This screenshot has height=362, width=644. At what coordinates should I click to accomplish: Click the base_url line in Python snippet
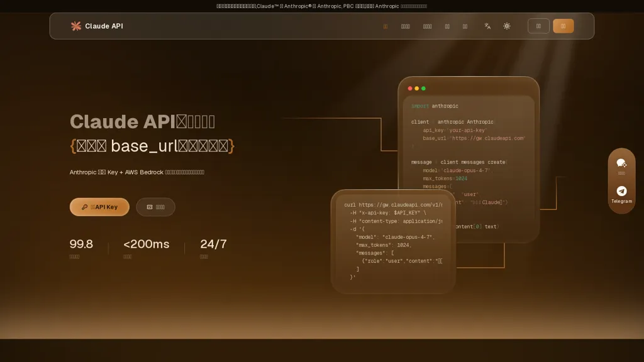point(474,138)
